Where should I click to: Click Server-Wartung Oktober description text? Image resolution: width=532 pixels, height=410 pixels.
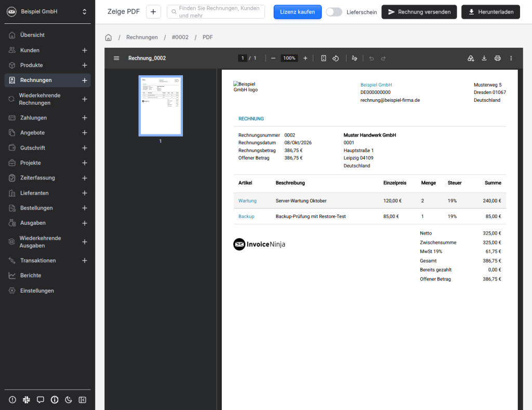(x=301, y=201)
